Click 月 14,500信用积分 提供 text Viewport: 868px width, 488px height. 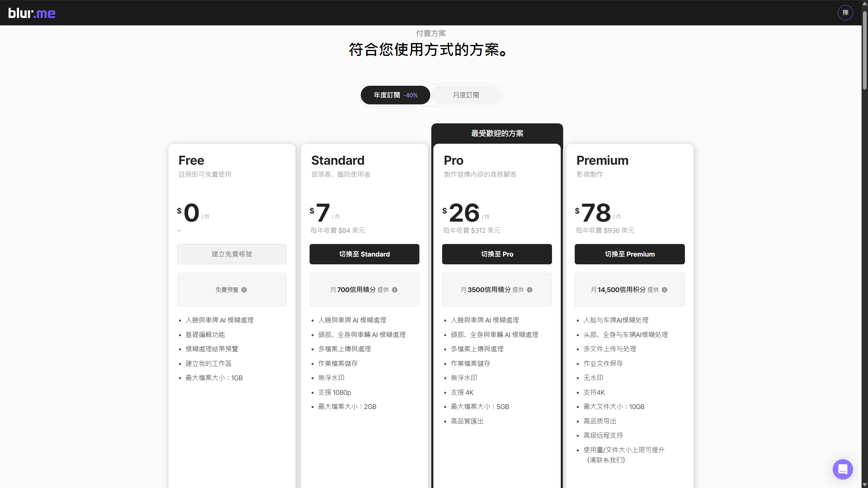coord(625,290)
